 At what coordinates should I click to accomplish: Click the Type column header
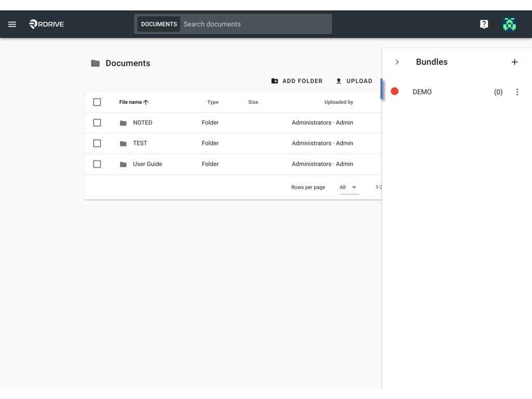pos(212,102)
